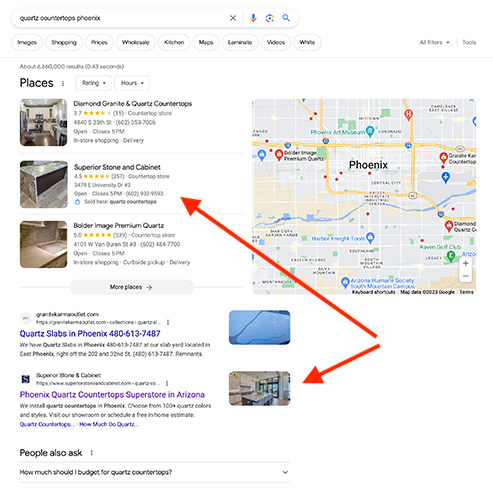Click the Bolder Image Premium Quartz map pin
The height and width of the screenshot is (502, 493).
[279, 155]
